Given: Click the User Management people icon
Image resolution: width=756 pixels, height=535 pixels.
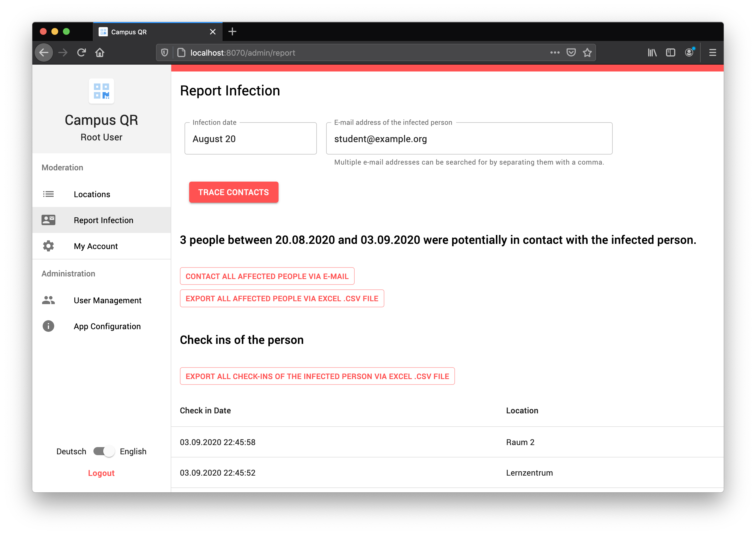Looking at the screenshot, I should 48,300.
